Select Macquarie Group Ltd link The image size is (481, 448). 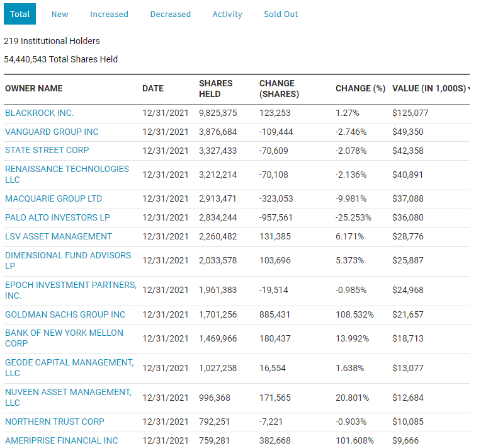54,198
